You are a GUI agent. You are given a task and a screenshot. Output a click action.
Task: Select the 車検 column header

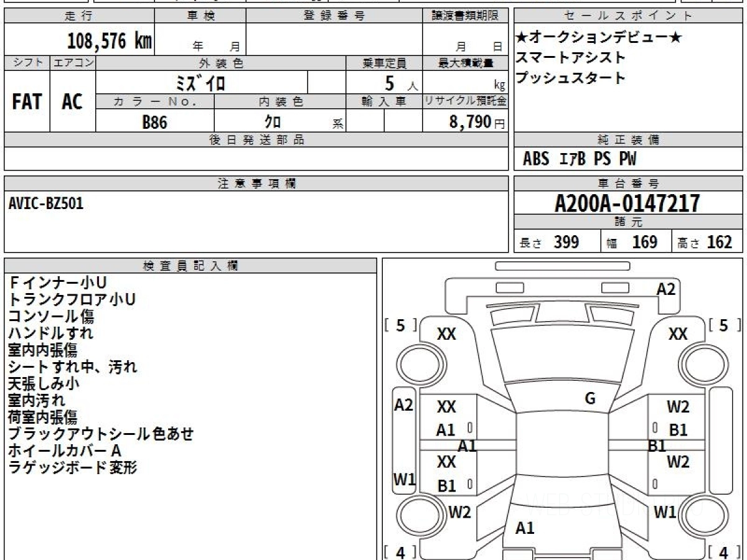(x=200, y=17)
